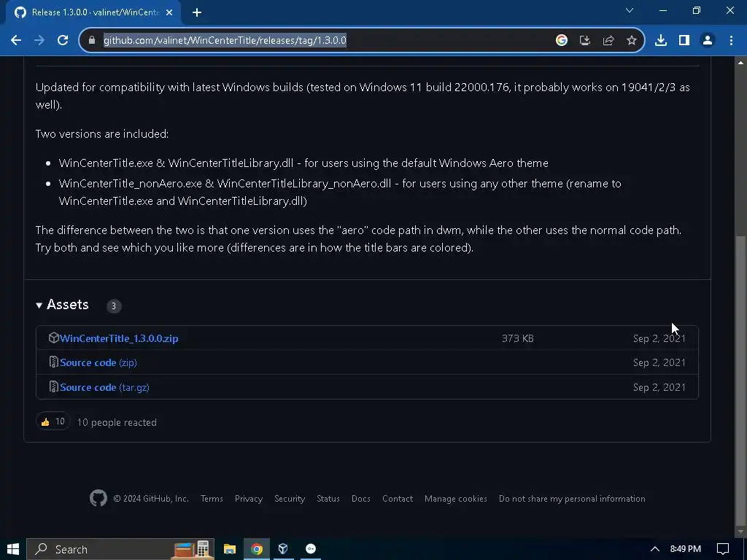Image resolution: width=747 pixels, height=560 pixels.
Task: Click the browser forward arrow
Action: [39, 41]
